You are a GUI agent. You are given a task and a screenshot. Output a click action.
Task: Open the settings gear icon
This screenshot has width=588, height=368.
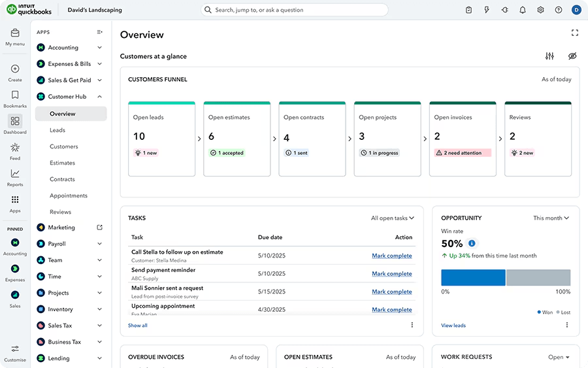[540, 10]
